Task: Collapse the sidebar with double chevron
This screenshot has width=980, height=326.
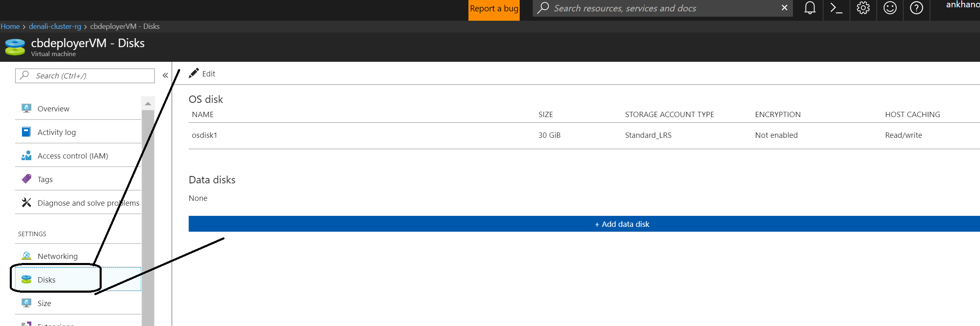Action: pyautogui.click(x=165, y=75)
